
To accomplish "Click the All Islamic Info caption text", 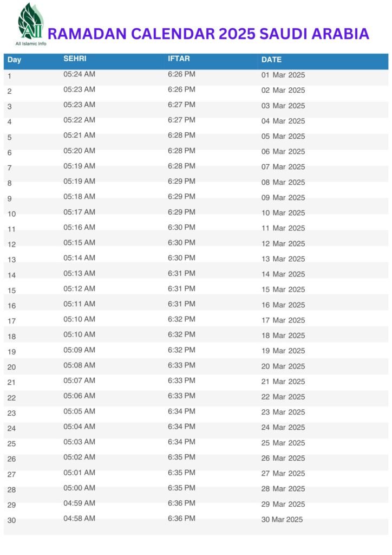I will (x=31, y=43).
